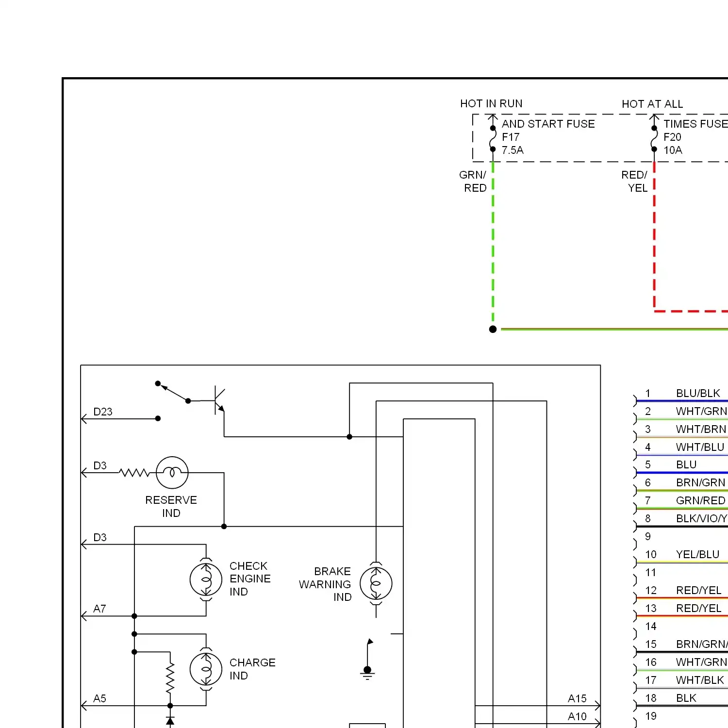
Task: Click the D23 connector label
Action: click(103, 412)
